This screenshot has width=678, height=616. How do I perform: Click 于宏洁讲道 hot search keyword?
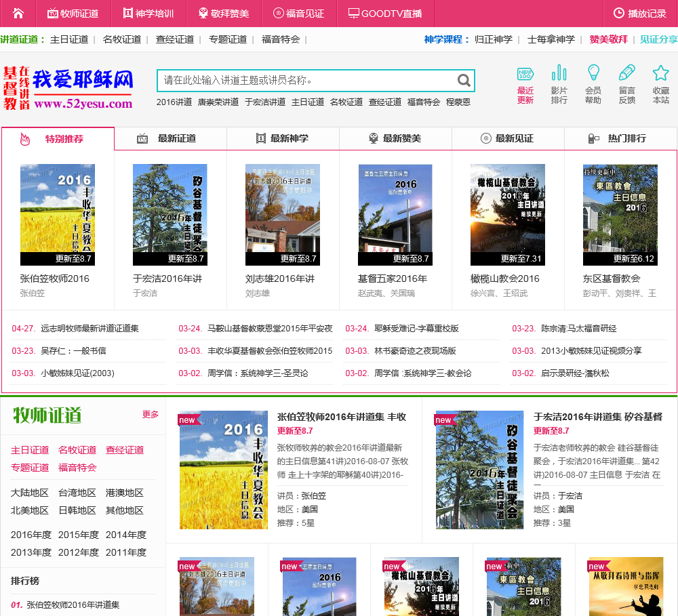pyautogui.click(x=265, y=102)
